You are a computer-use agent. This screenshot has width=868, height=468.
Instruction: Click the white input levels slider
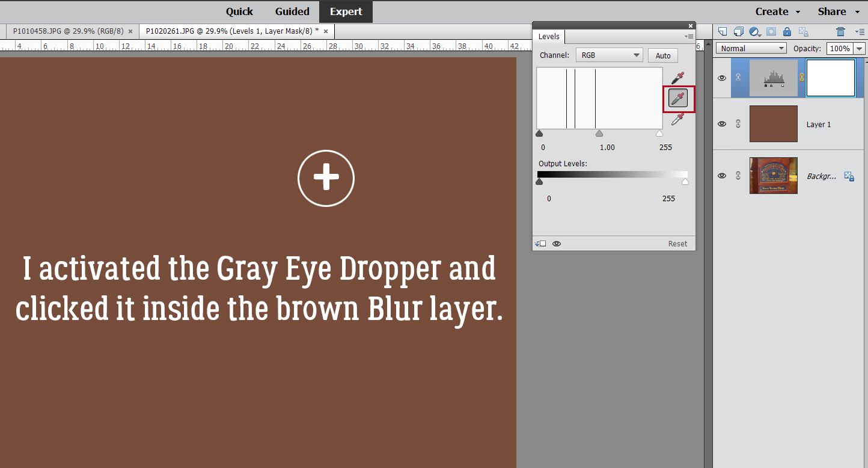[659, 133]
